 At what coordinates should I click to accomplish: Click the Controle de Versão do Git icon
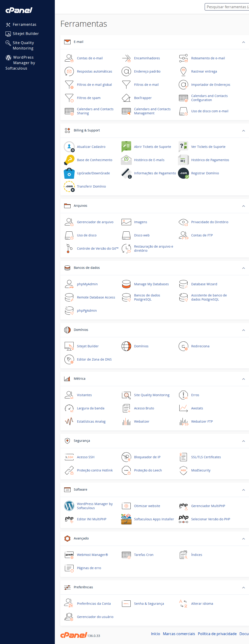(69, 249)
